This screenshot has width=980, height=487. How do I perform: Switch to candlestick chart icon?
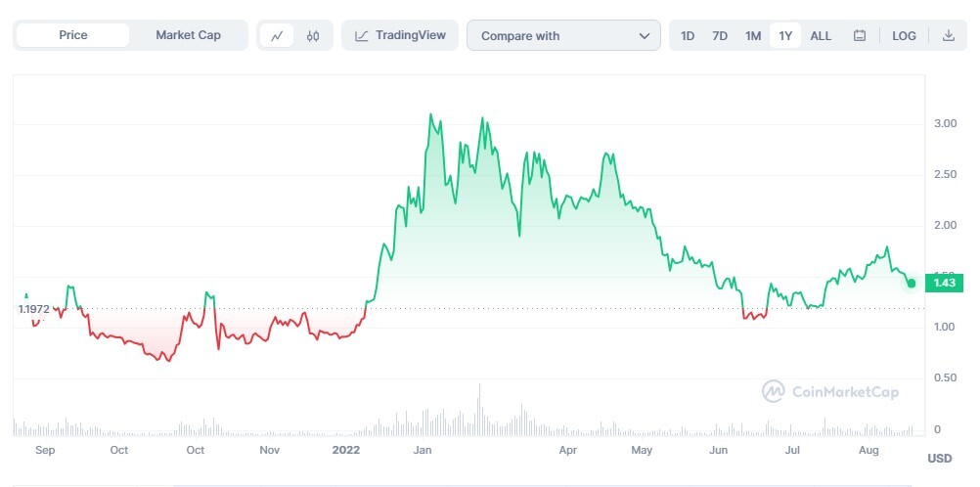tap(313, 35)
